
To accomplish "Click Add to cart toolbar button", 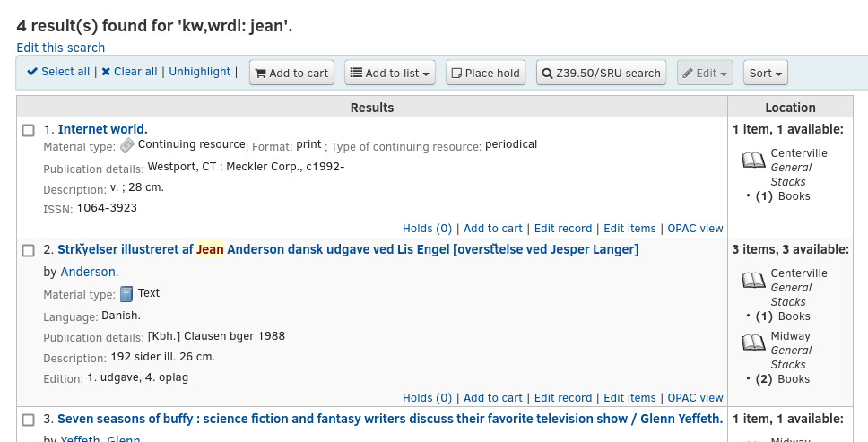I will tap(291, 73).
